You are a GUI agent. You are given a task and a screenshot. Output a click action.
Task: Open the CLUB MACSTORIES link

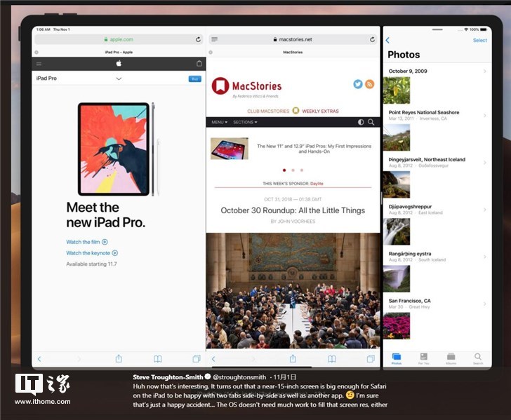pos(268,111)
